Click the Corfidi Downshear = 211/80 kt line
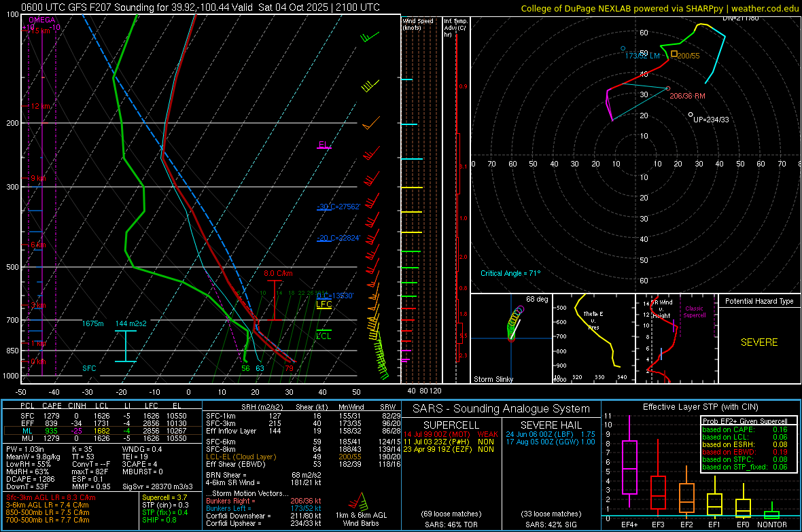The image size is (802, 532). point(264,516)
